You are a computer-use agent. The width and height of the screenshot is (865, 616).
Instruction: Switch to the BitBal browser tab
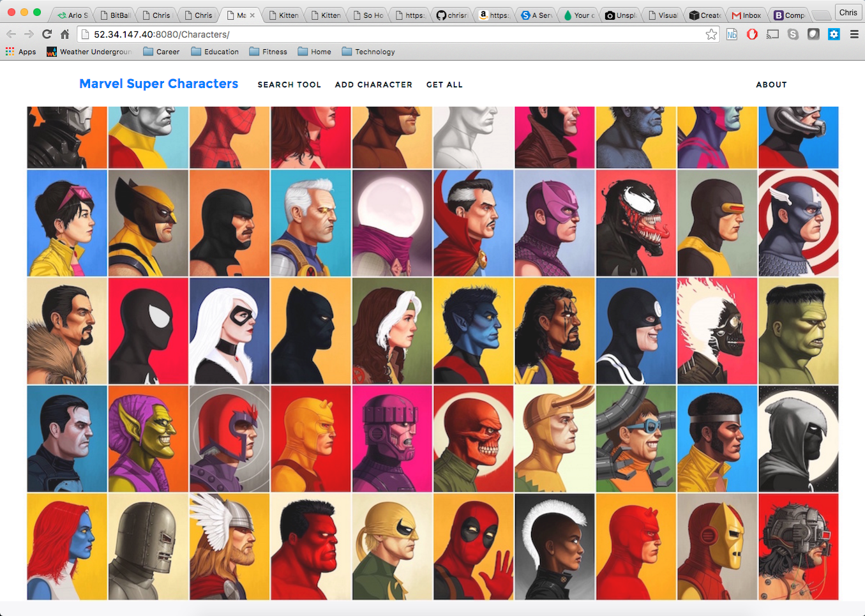pos(115,15)
